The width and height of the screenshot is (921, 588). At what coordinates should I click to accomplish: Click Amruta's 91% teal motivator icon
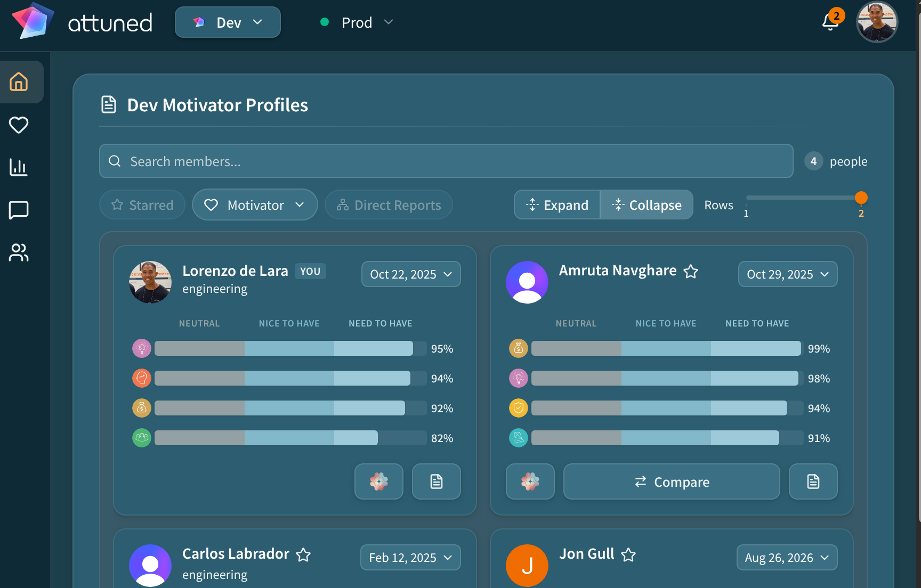point(519,438)
